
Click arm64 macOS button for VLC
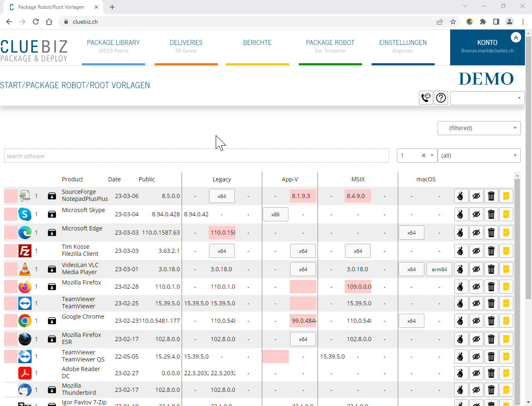tap(439, 269)
